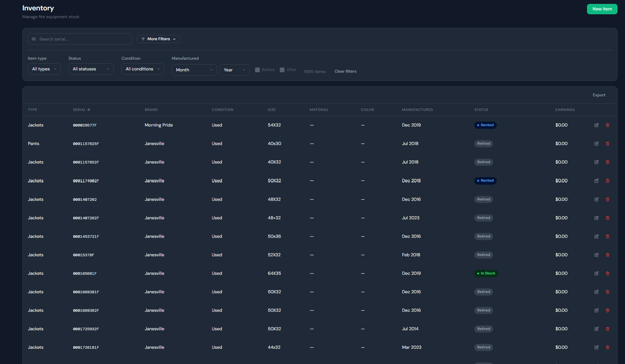The width and height of the screenshot is (625, 364).
Task: Sort by the Condition column header
Action: (223, 110)
